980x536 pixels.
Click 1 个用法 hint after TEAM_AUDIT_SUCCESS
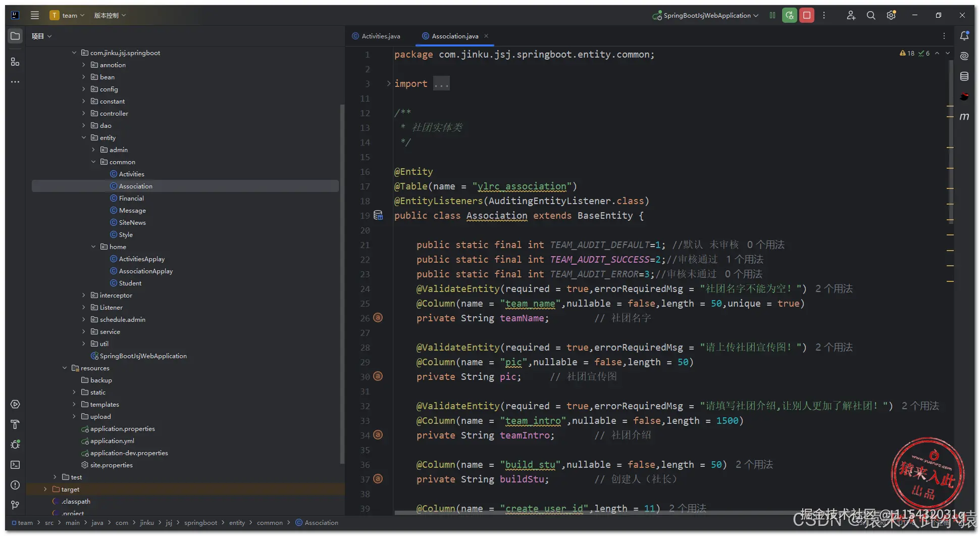pyautogui.click(x=745, y=259)
